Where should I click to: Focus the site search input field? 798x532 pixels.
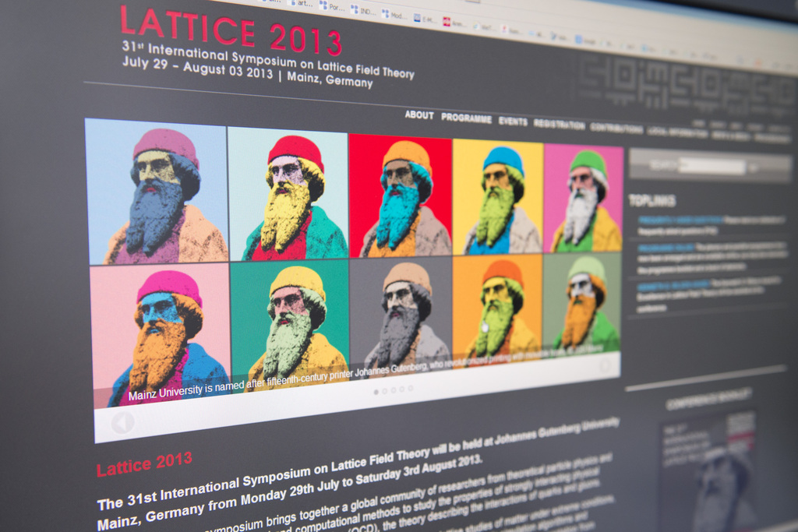(712, 166)
